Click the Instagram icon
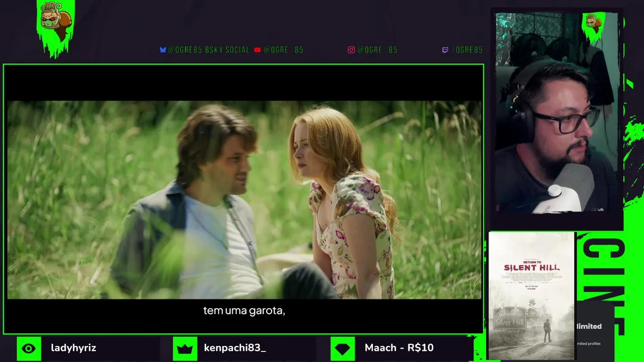The height and width of the screenshot is (362, 644). [351, 50]
